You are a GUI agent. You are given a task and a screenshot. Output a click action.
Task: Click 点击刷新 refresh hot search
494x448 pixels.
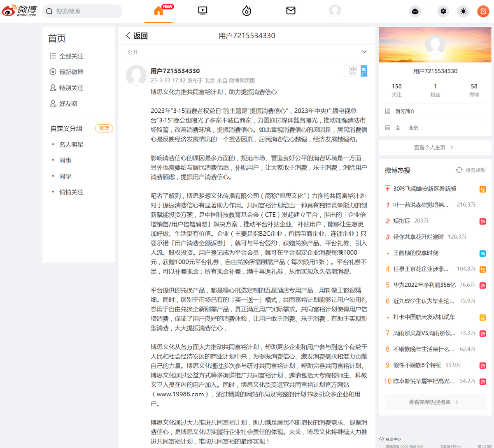click(471, 170)
